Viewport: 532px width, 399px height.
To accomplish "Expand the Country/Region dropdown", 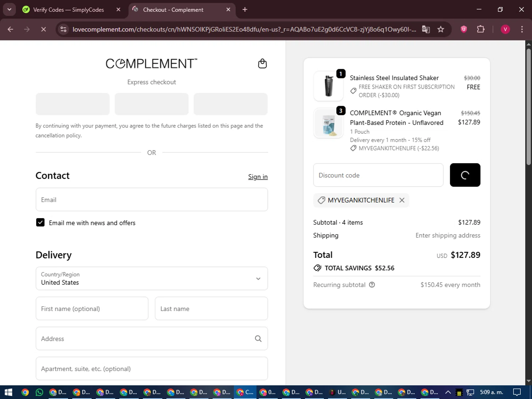I will (x=152, y=278).
